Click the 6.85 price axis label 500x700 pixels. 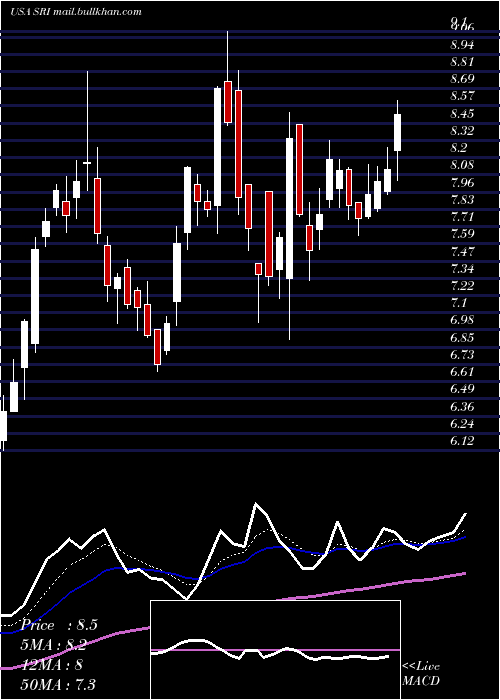(462, 338)
